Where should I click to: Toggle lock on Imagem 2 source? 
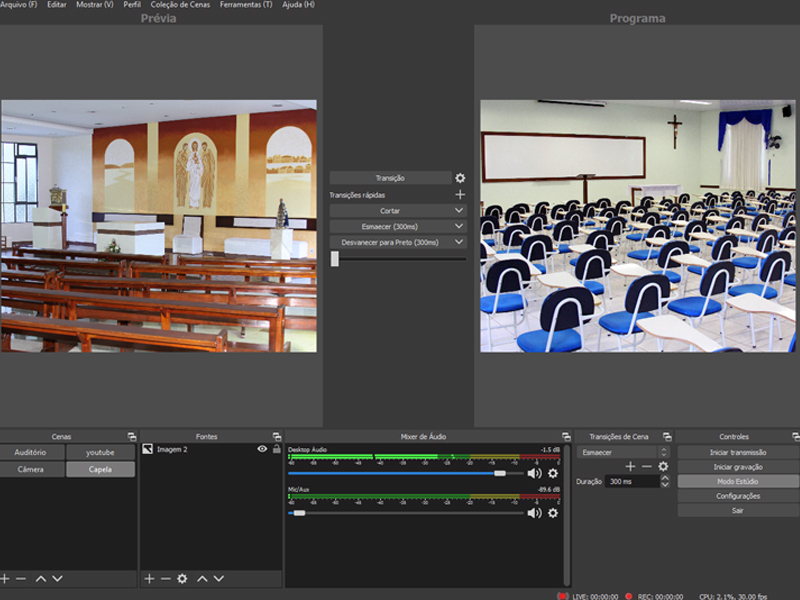click(x=276, y=450)
